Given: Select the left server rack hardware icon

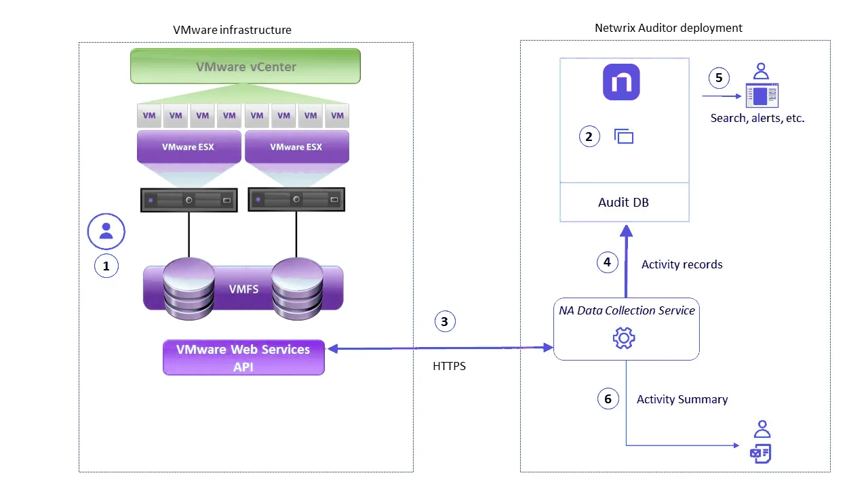Looking at the screenshot, I should [189, 200].
